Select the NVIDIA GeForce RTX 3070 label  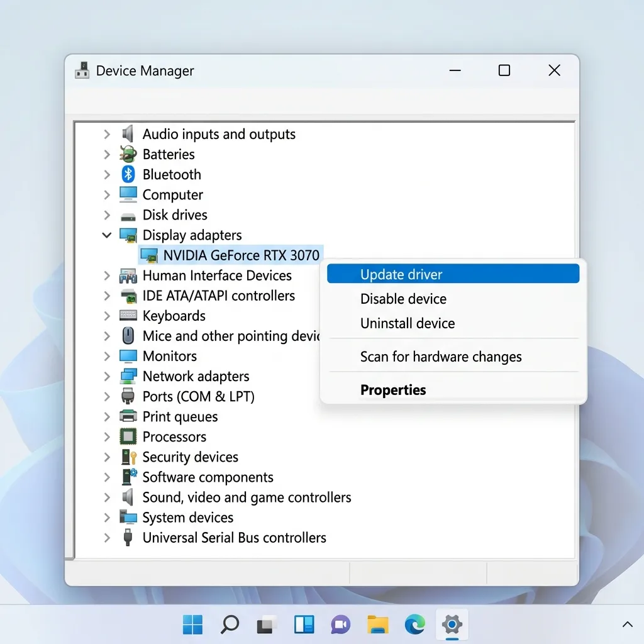pos(241,255)
